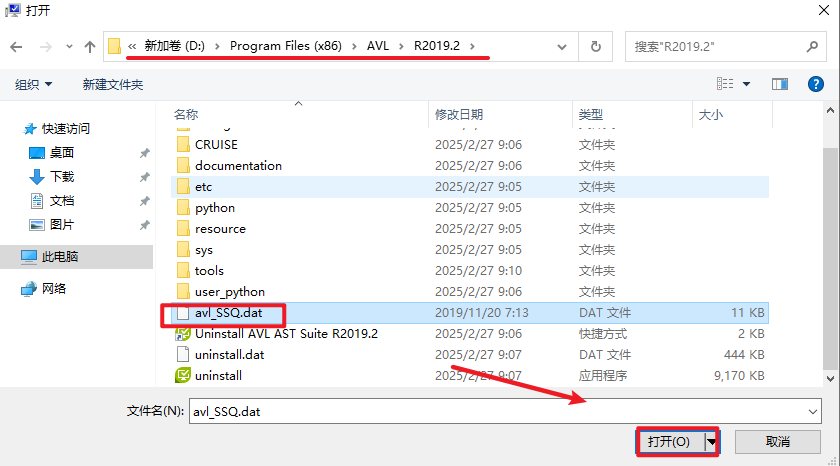Viewport: 840px width, 466px height.
Task: Click the 取消 button
Action: tap(777, 442)
